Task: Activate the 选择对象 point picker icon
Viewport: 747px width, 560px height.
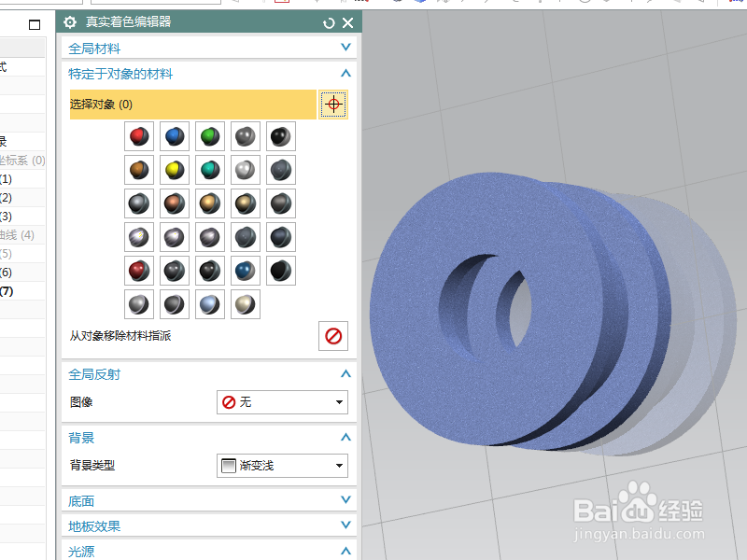Action: [333, 105]
